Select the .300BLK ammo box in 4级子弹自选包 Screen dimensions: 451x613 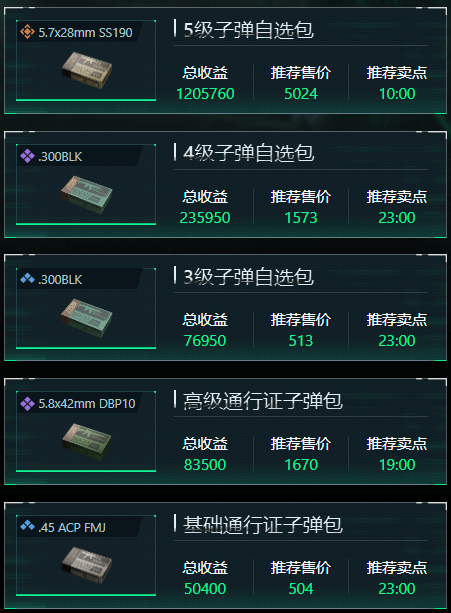[87, 194]
